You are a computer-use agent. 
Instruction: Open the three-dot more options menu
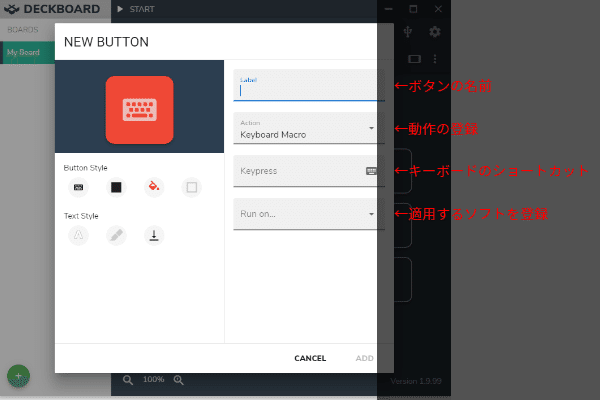click(x=435, y=59)
